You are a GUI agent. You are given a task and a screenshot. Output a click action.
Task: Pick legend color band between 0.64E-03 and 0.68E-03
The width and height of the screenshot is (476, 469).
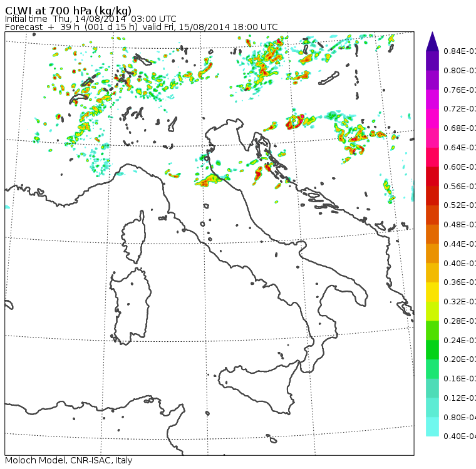click(x=432, y=138)
